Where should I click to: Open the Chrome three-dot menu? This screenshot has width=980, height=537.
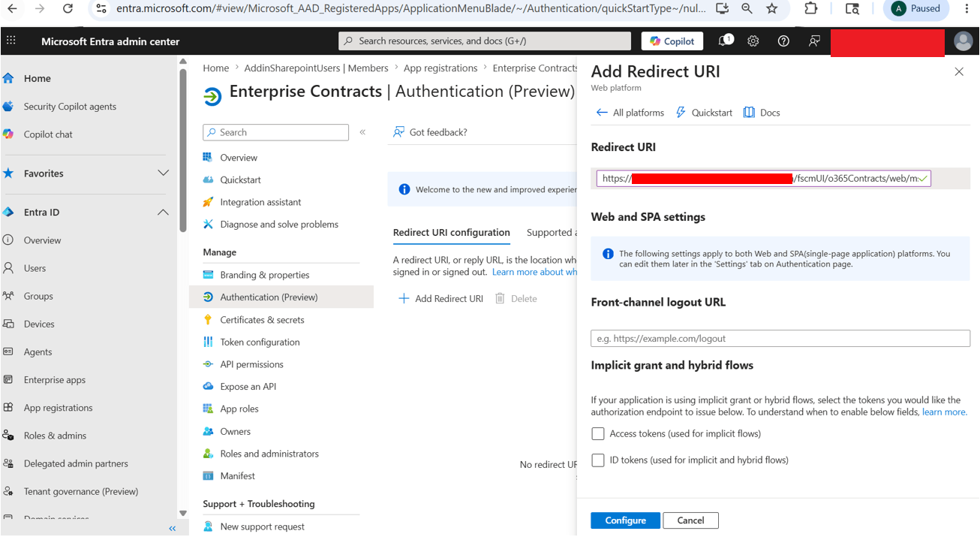[x=966, y=8]
